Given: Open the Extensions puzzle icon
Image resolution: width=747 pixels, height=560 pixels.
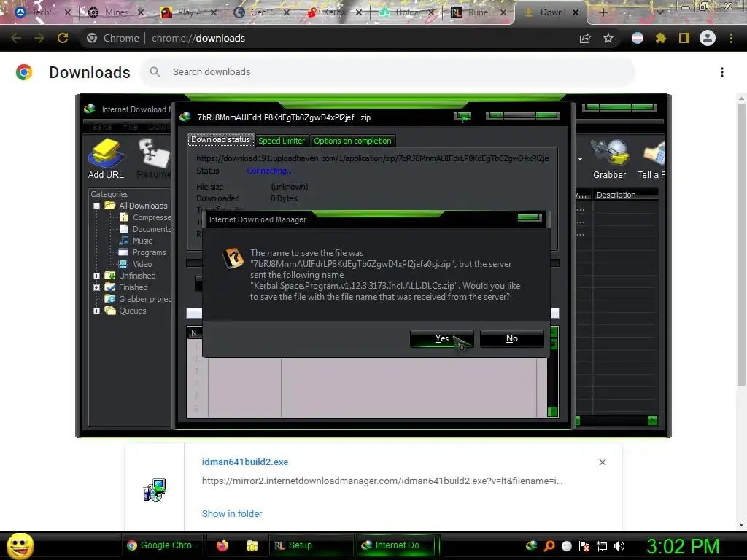Looking at the screenshot, I should [x=660, y=38].
